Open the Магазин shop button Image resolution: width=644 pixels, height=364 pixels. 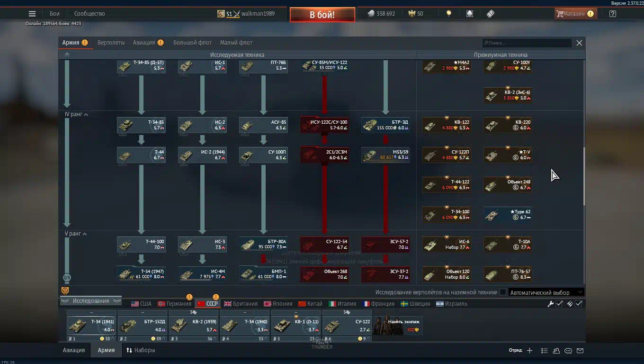575,14
